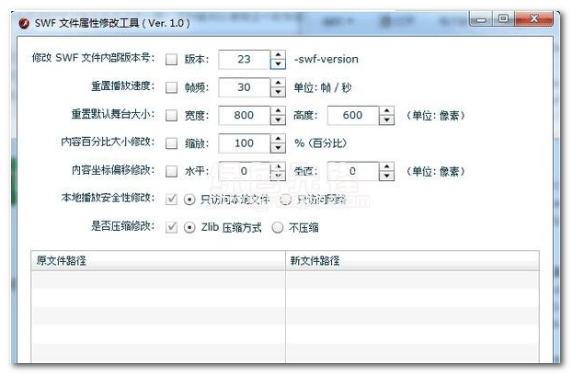Click the 内容百分比大小修改 label
Image resolution: width=571 pixels, height=374 pixels.
click(108, 142)
